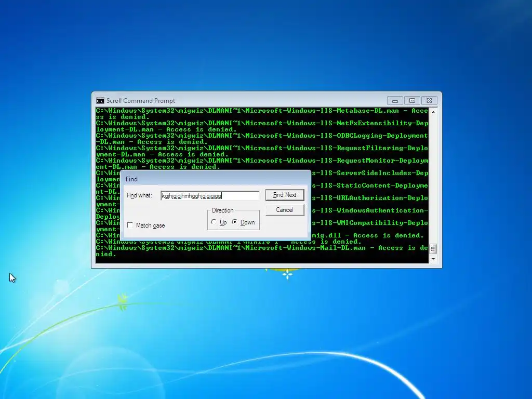Click the 'Scroll Command Prompt' window title

141,101
